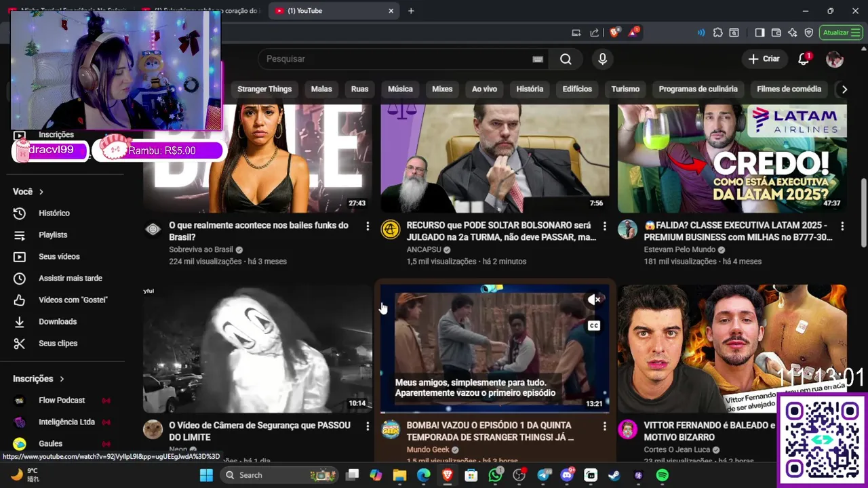Image resolution: width=868 pixels, height=488 pixels.
Task: Open the black-and-white security camera thumbnail
Action: (x=258, y=348)
